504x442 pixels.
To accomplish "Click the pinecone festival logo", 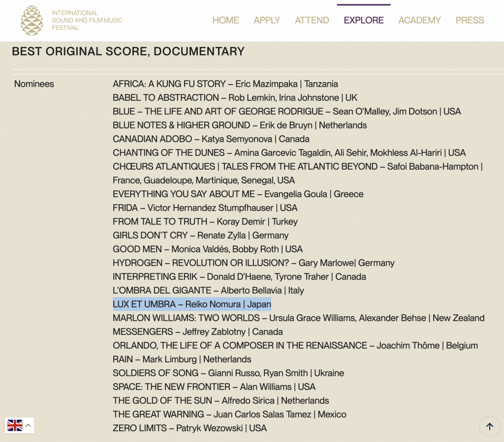I will coord(32,20).
